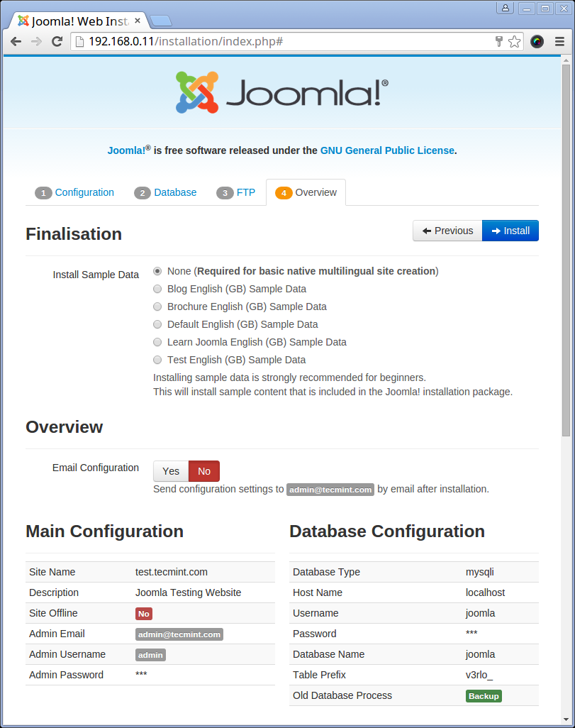Click the saved password key icon

click(499, 42)
